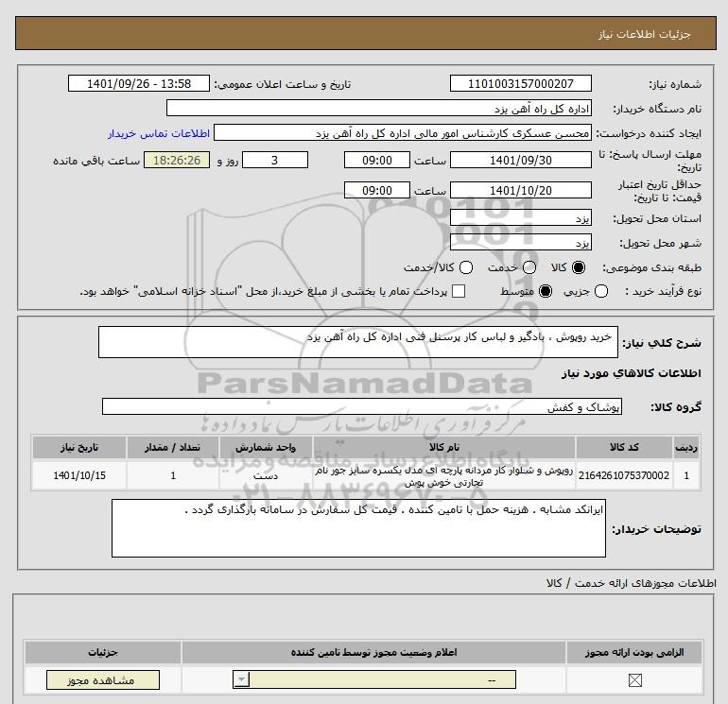Click the remaining time 18:26:26 field
Screen dimensions: 728x704
pyautogui.click(x=177, y=160)
